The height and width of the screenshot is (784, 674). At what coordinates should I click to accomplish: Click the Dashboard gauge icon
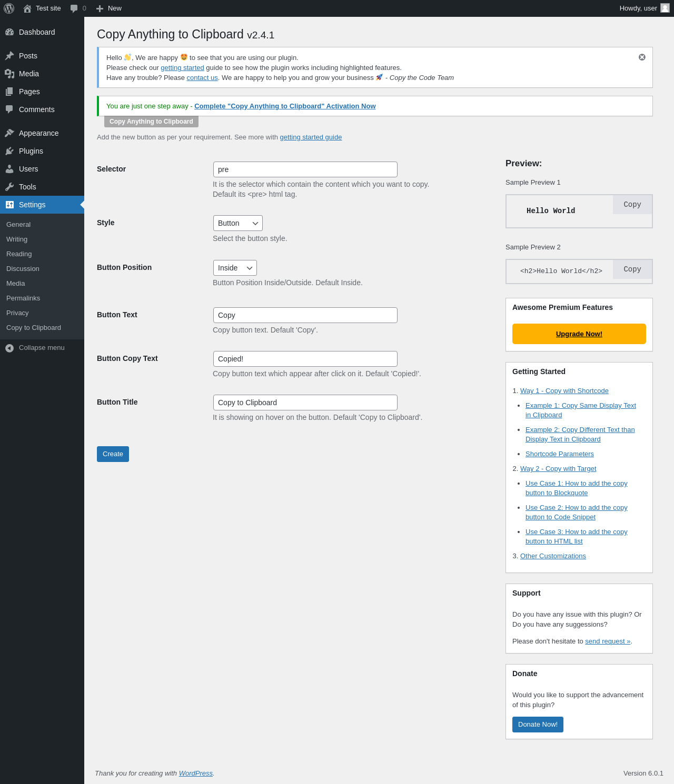[9, 32]
